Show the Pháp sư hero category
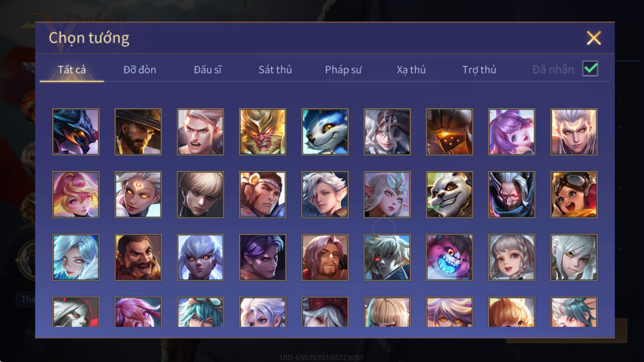Viewport: 644px width, 362px height. tap(343, 70)
